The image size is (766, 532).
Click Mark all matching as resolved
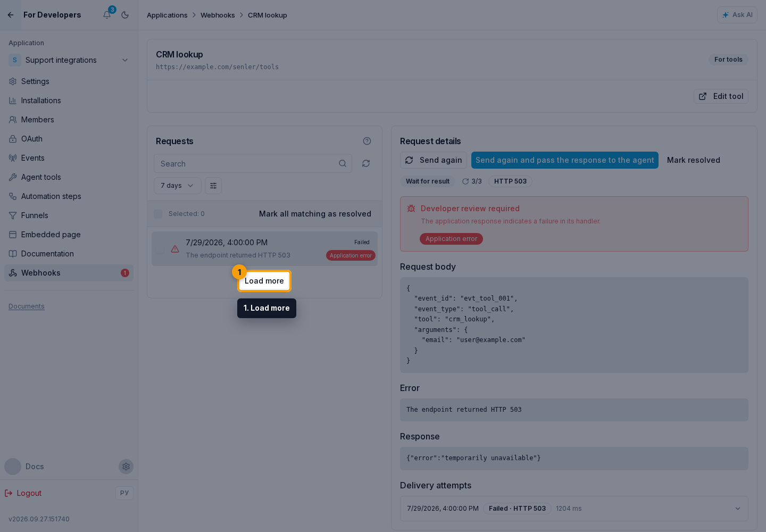pos(315,214)
